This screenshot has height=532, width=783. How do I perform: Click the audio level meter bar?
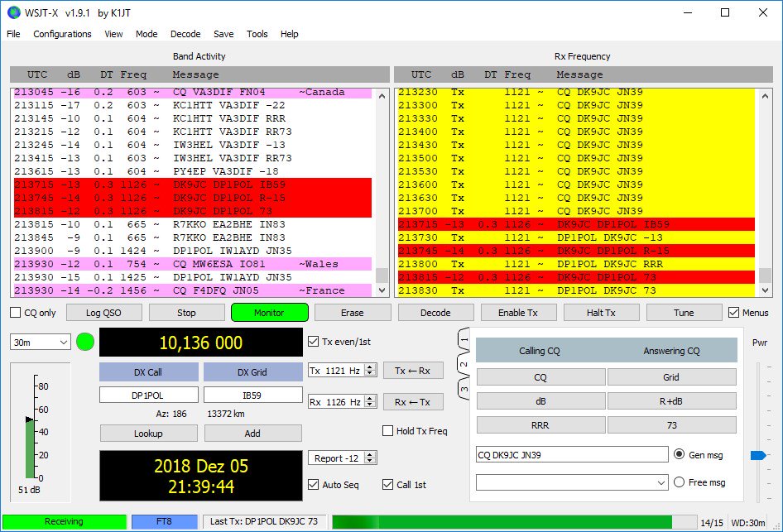point(30,449)
